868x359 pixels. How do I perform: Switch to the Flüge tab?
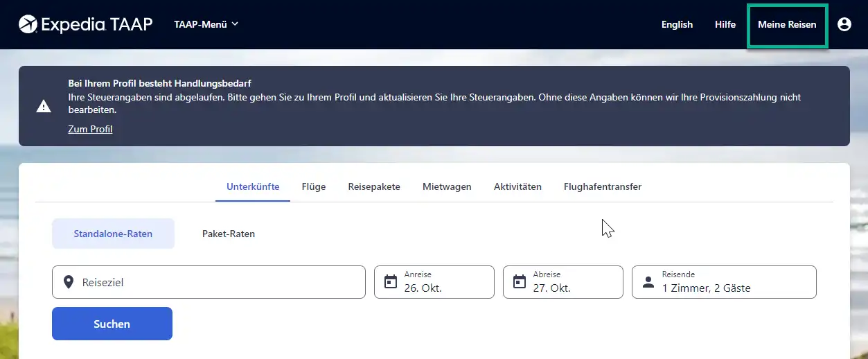click(314, 186)
